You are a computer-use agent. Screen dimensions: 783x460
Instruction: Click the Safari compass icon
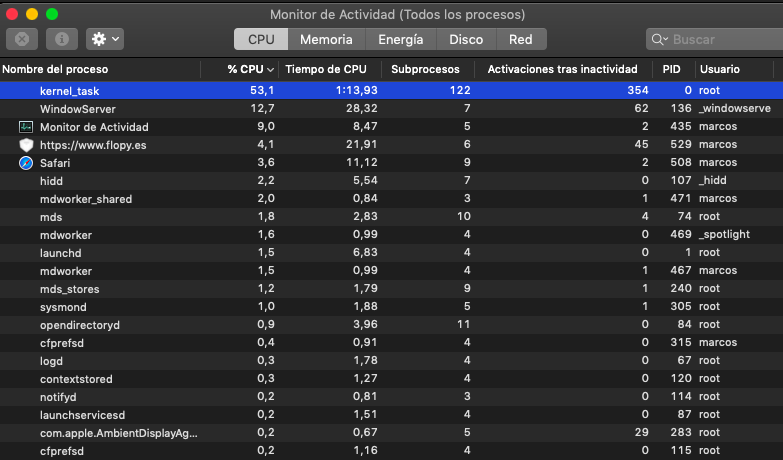click(26, 163)
